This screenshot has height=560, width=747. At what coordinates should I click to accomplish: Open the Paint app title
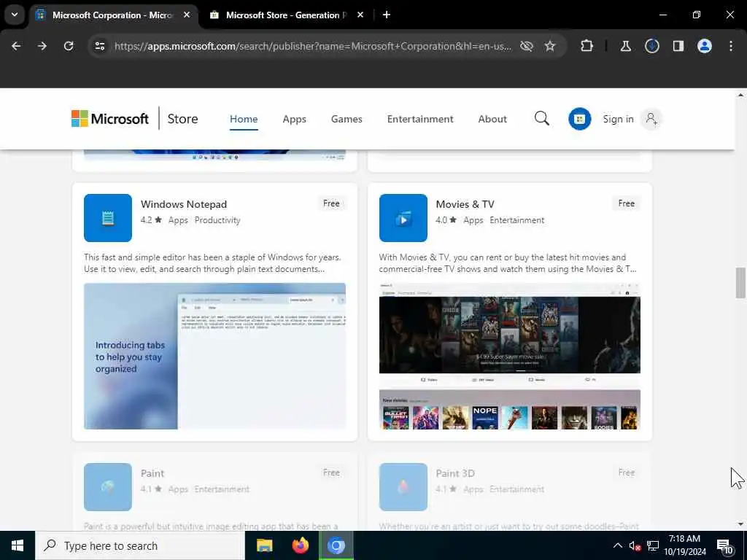click(x=152, y=473)
